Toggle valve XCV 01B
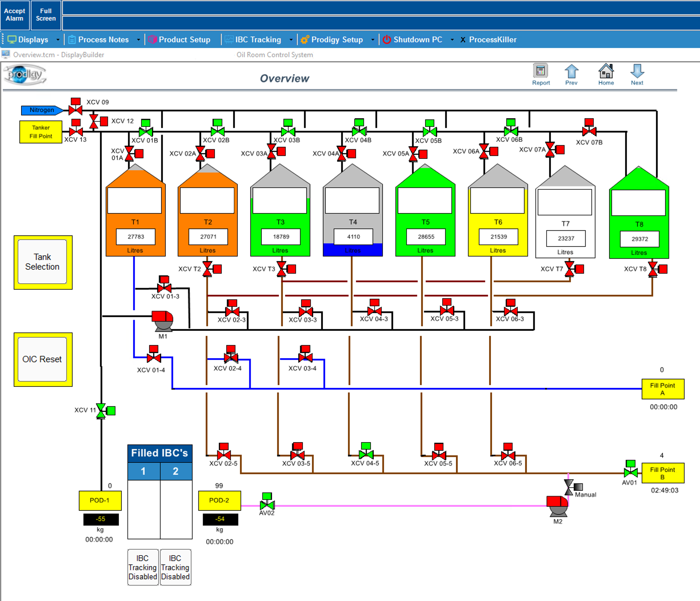Image resolution: width=700 pixels, height=601 pixels. pyautogui.click(x=146, y=128)
